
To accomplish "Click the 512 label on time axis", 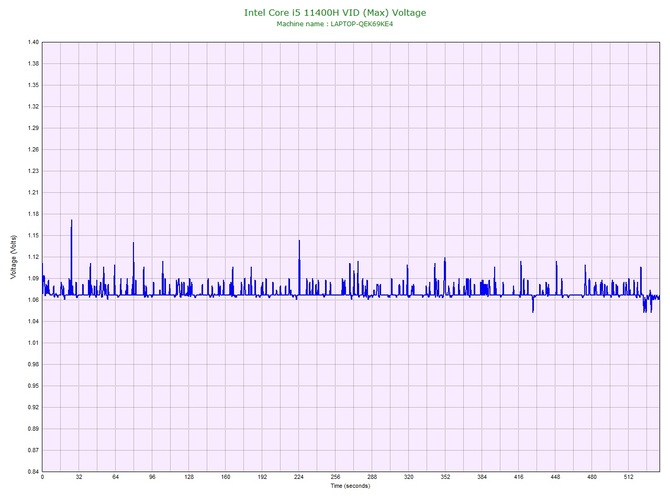I will click(x=628, y=478).
